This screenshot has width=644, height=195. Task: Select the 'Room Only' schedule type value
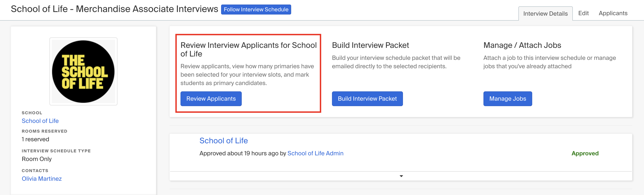click(37, 159)
